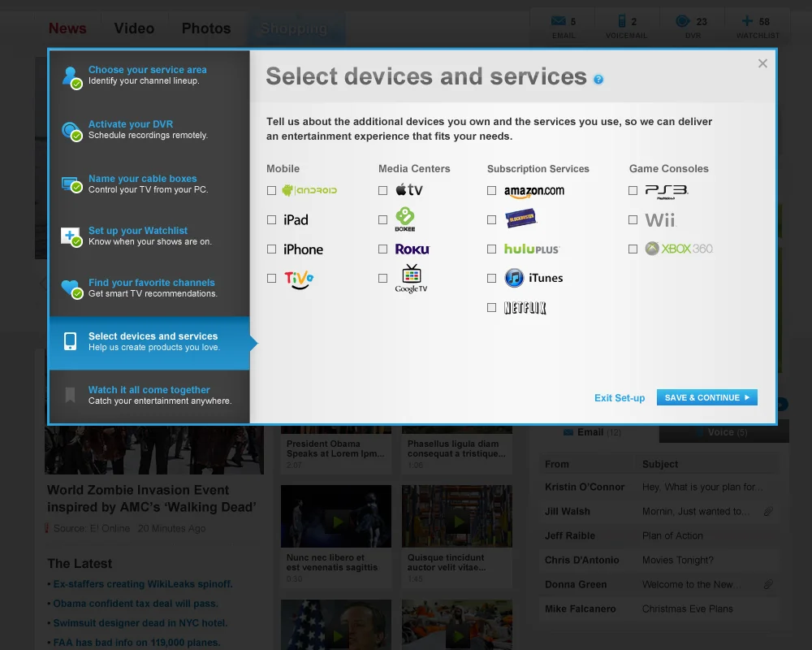The image size is (812, 650).
Task: Click the attachment paperclip in Jill Walsh row
Action: coord(768,512)
